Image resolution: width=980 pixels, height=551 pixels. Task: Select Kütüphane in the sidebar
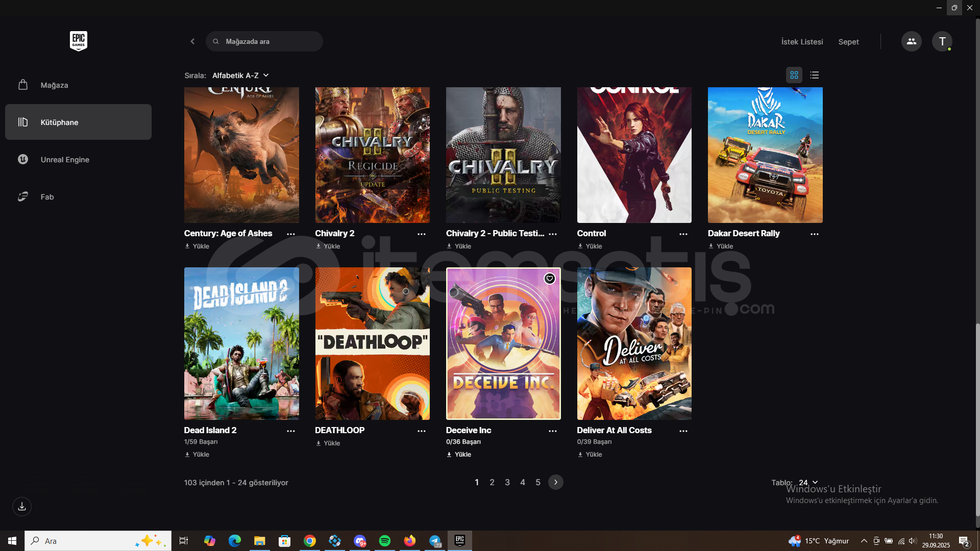tap(78, 122)
